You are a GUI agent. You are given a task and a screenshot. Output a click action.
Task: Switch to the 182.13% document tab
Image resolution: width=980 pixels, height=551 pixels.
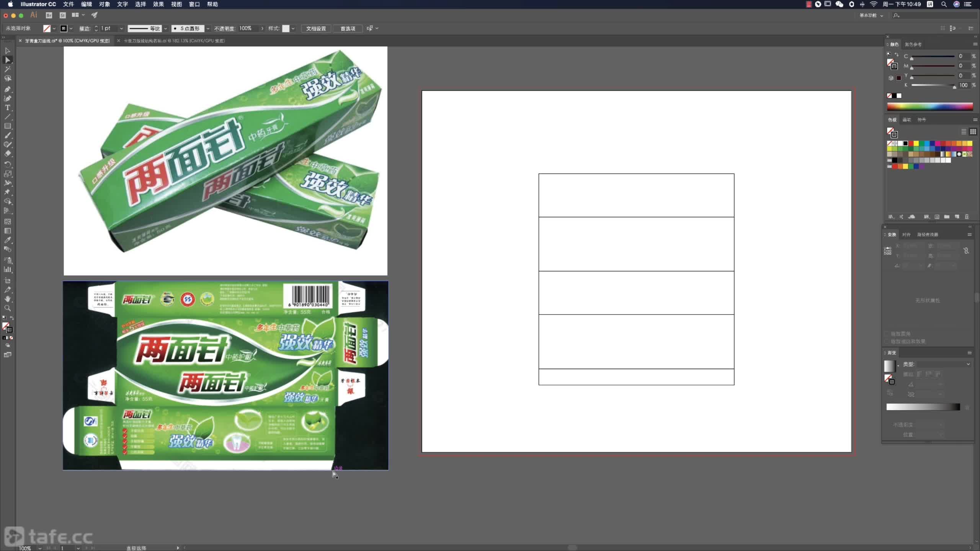coord(174,41)
